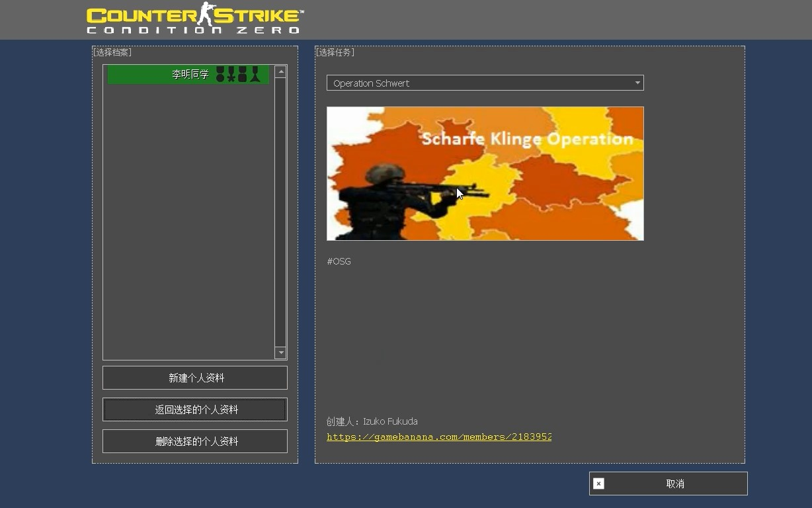Click the scrollbar up arrow in the profile list
812x508 pixels.
tap(280, 71)
